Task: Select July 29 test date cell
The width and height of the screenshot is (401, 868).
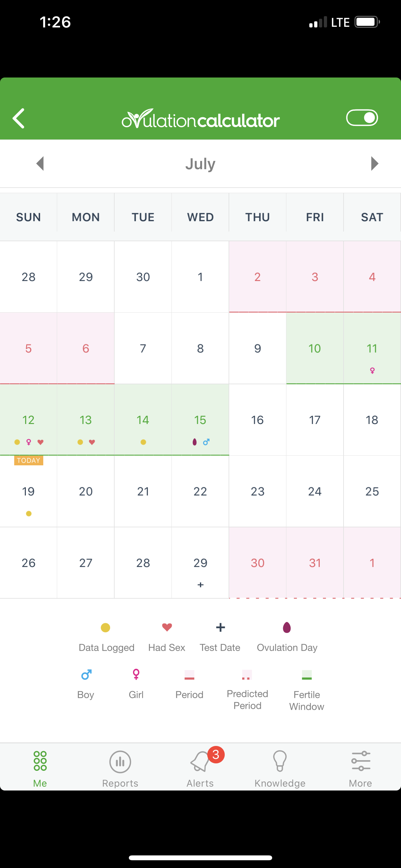Action: (200, 563)
